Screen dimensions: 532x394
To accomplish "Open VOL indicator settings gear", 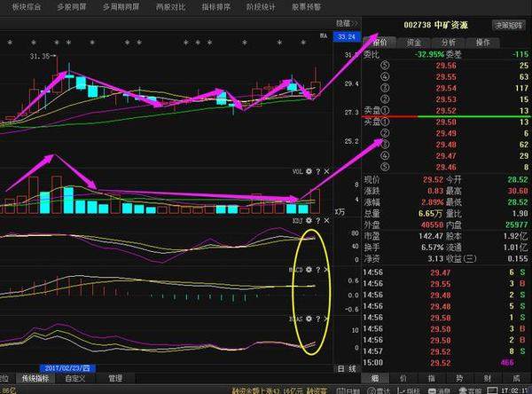I will tap(309, 171).
